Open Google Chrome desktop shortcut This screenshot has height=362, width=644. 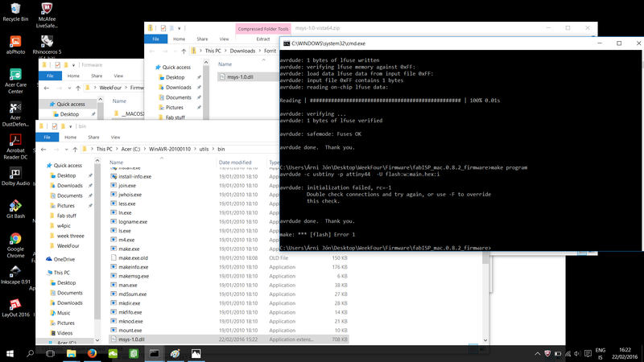15,245
